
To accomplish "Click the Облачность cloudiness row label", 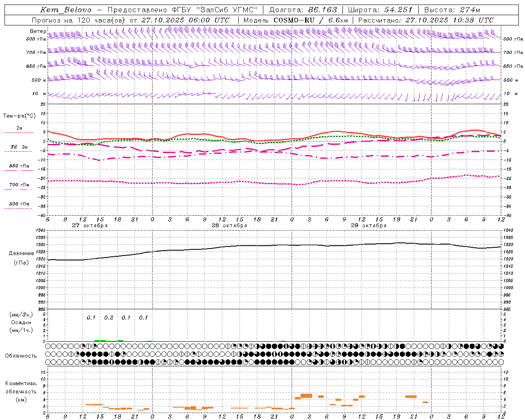I will coord(21,356).
